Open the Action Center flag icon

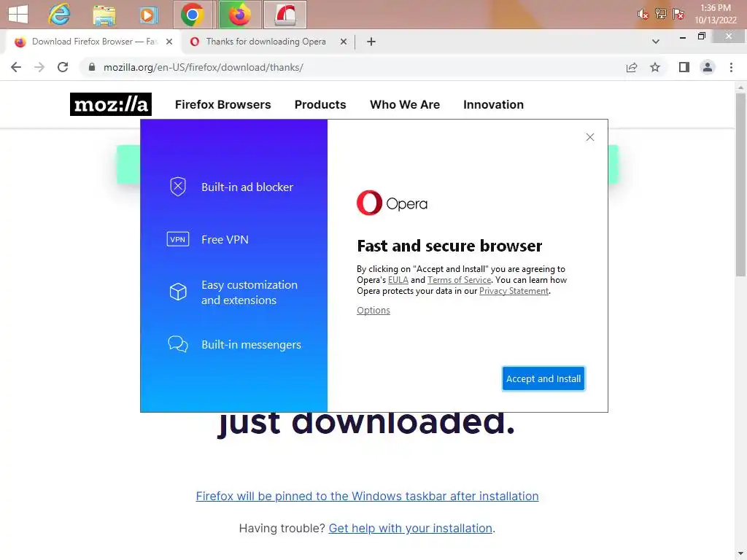678,14
